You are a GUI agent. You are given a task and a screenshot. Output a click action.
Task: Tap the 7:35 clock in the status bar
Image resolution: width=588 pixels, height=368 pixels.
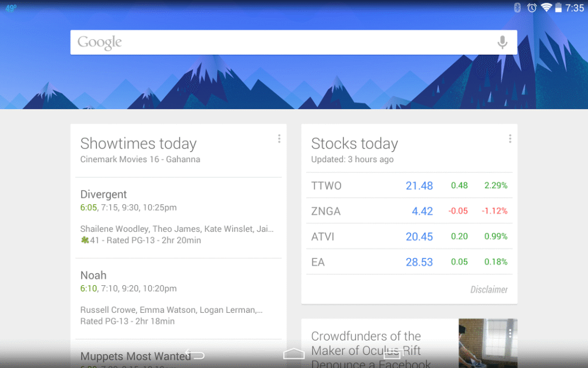pos(574,8)
